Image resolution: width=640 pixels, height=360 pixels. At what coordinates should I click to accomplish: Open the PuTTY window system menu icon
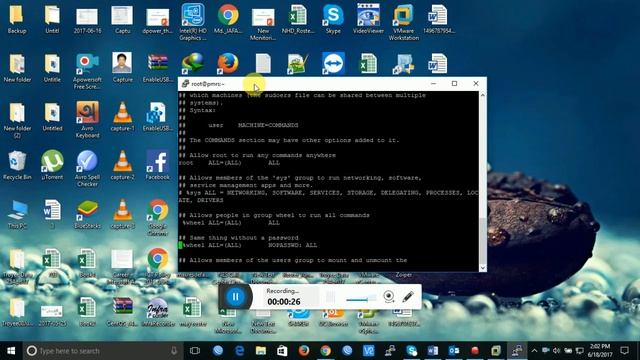[185, 84]
